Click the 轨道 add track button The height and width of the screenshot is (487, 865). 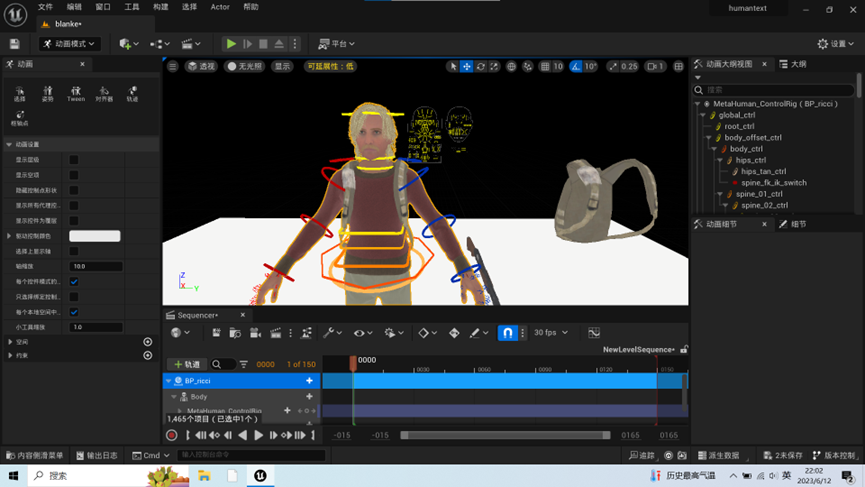[x=186, y=365]
